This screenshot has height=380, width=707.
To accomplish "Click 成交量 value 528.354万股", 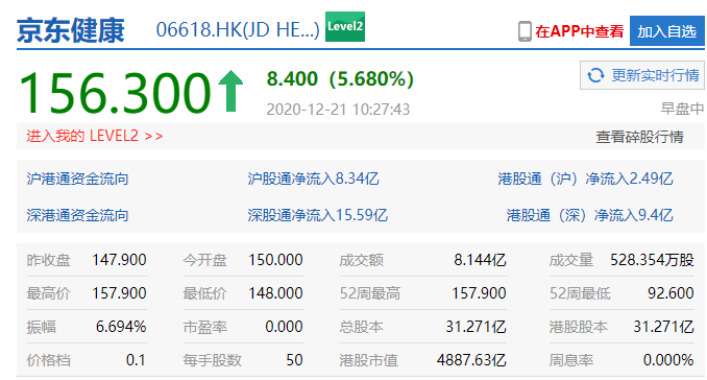I will [x=652, y=260].
